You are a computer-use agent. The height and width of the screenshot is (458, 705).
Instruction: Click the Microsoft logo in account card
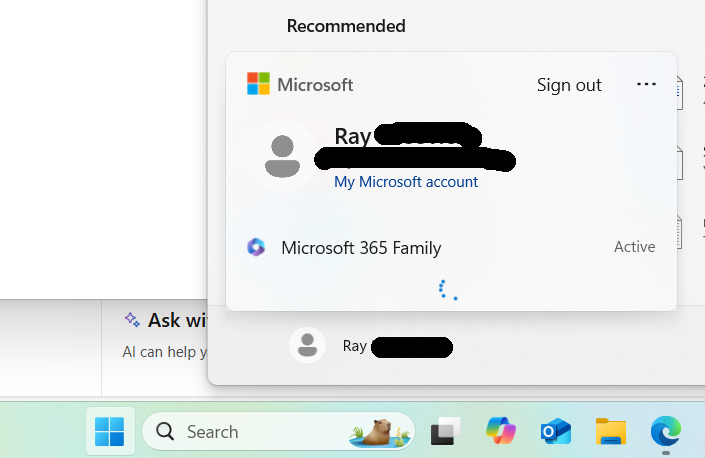(259, 84)
